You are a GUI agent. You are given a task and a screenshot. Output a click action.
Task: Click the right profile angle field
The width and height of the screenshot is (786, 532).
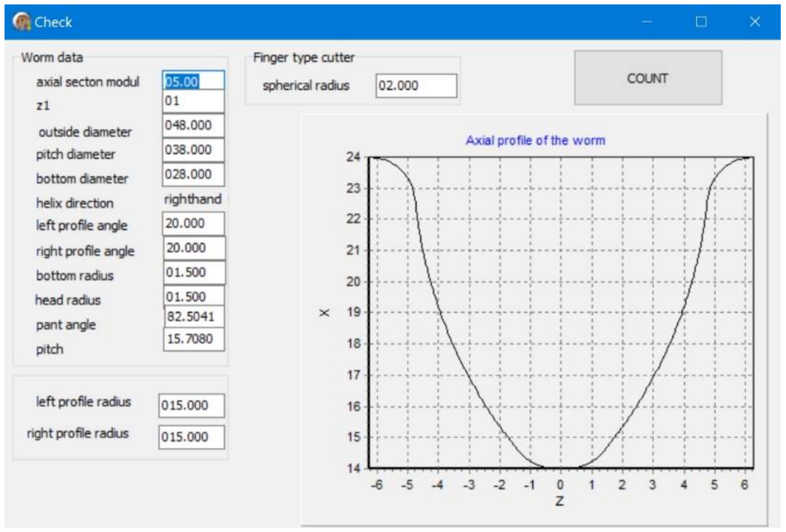pyautogui.click(x=194, y=248)
